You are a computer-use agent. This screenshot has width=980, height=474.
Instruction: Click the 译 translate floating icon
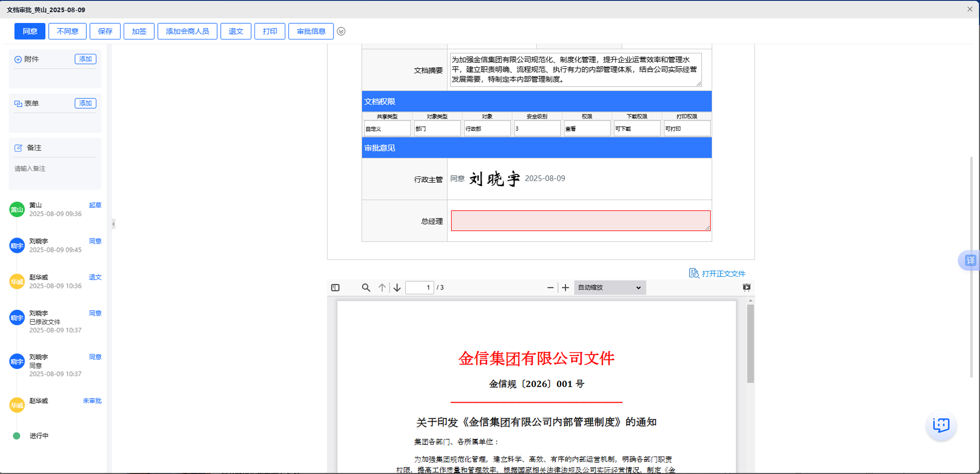click(970, 261)
